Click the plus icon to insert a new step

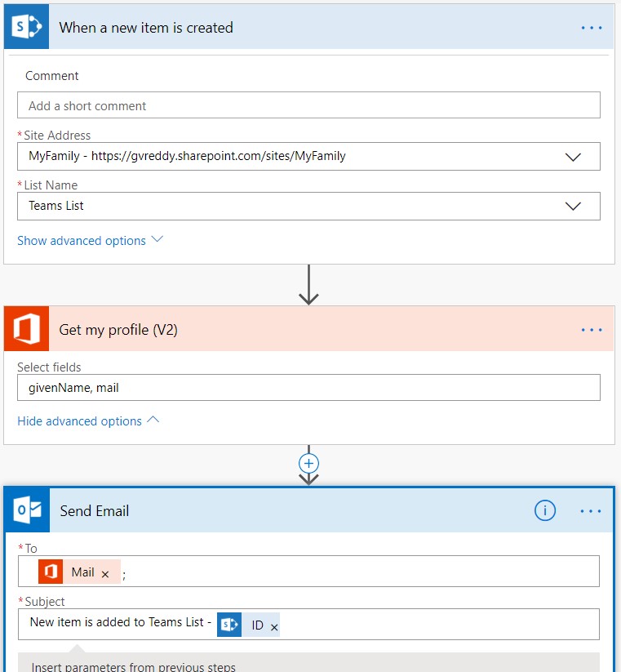tap(308, 461)
